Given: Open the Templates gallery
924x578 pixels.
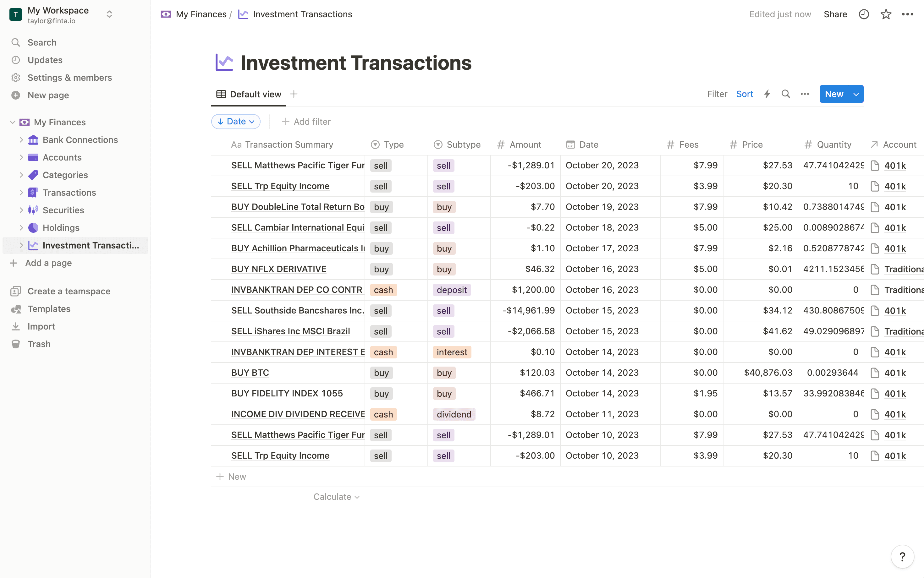Looking at the screenshot, I should click(49, 308).
